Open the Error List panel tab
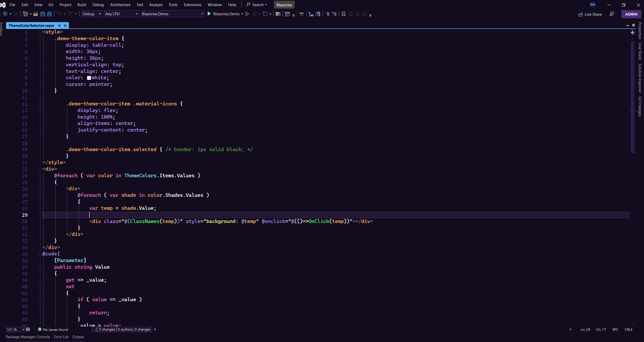 [61, 337]
